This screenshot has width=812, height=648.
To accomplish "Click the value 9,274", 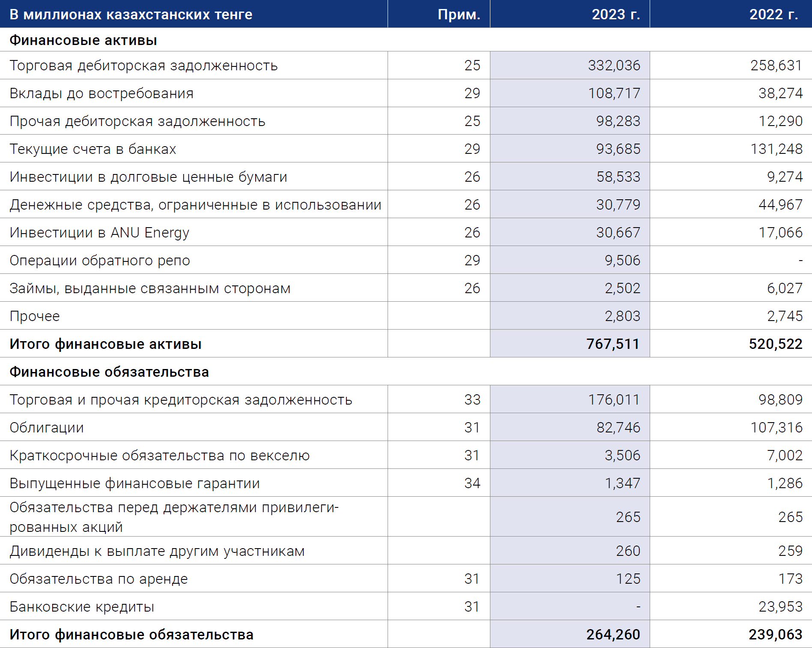I will pos(785,177).
